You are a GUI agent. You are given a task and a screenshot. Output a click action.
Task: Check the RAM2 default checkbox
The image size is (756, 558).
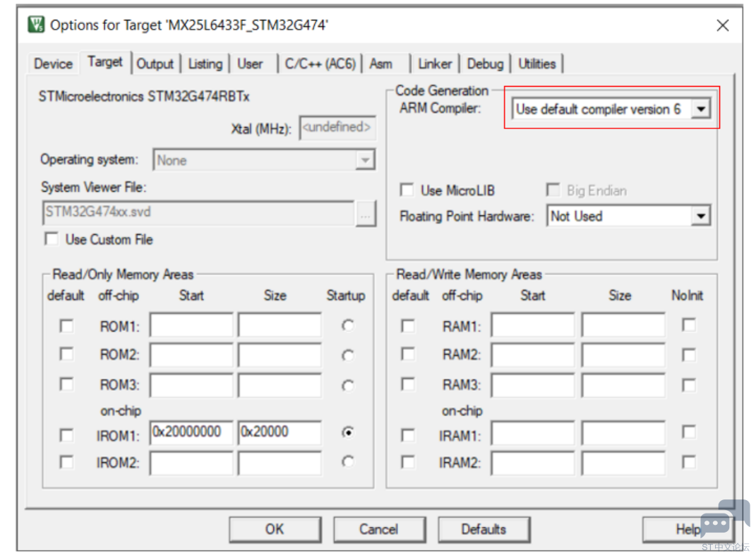(x=408, y=354)
